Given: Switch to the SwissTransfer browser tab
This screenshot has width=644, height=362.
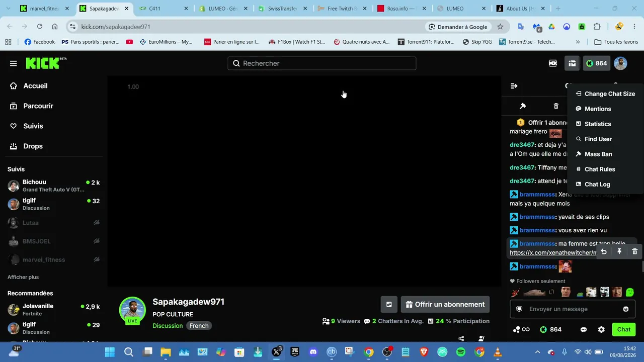Looking at the screenshot, I should tap(283, 9).
